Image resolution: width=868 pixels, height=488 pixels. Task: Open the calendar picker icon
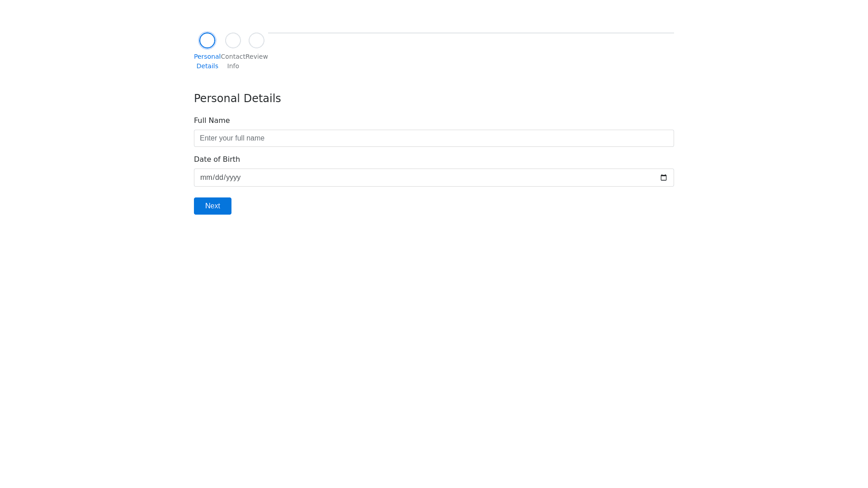(x=663, y=178)
